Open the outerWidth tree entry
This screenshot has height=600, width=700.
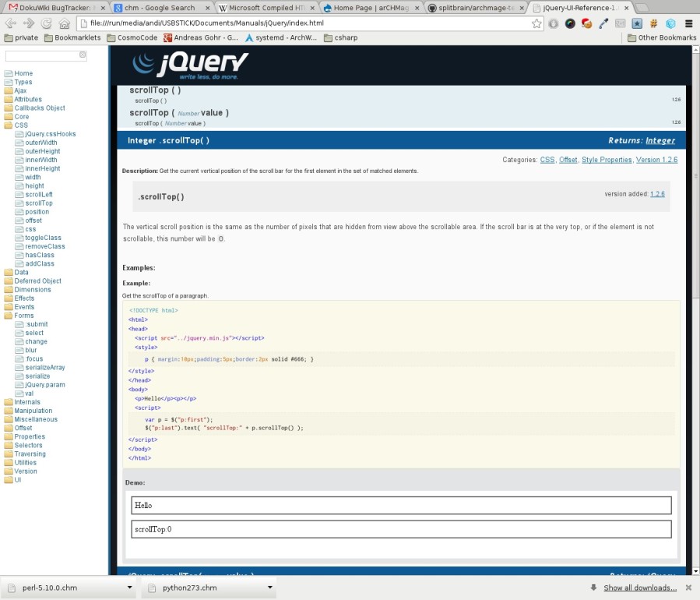click(x=41, y=143)
